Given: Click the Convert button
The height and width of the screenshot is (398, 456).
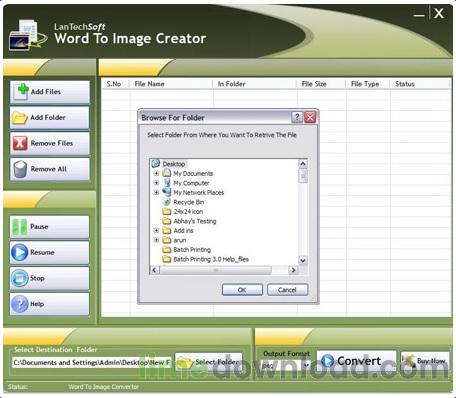Looking at the screenshot, I should 356,361.
